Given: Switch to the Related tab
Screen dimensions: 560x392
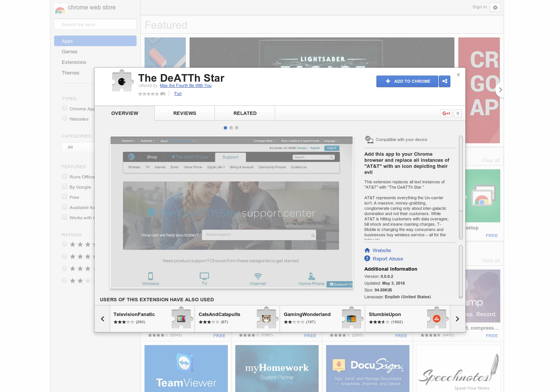Looking at the screenshot, I should [x=245, y=113].
